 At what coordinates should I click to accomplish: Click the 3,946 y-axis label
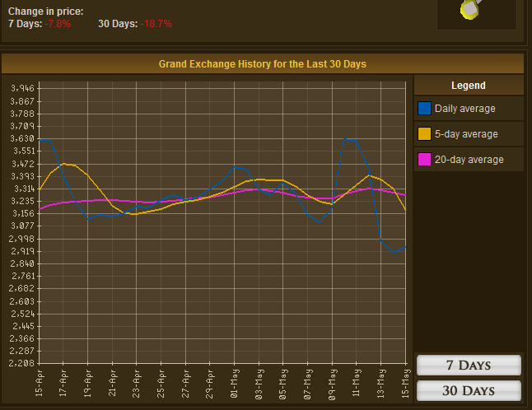pos(23,88)
